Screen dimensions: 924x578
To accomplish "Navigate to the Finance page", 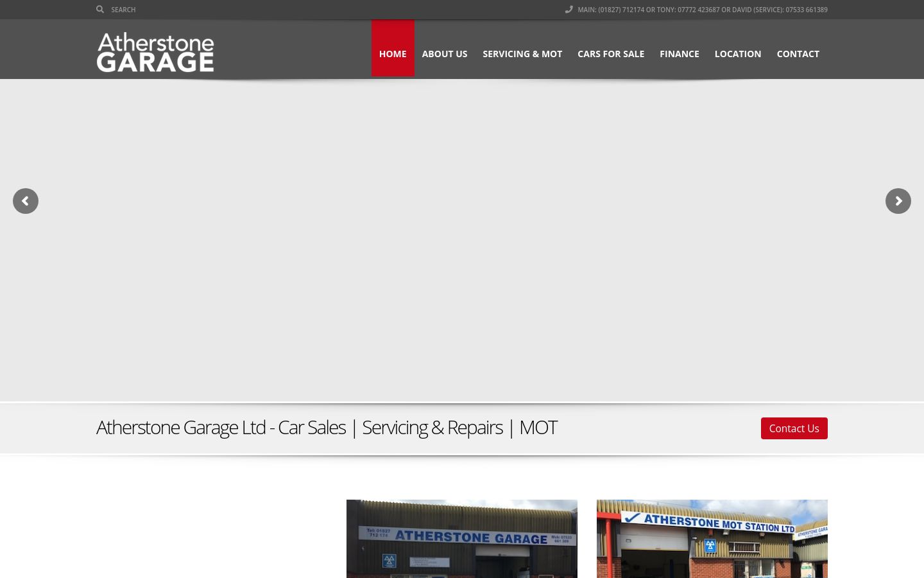I will [680, 54].
